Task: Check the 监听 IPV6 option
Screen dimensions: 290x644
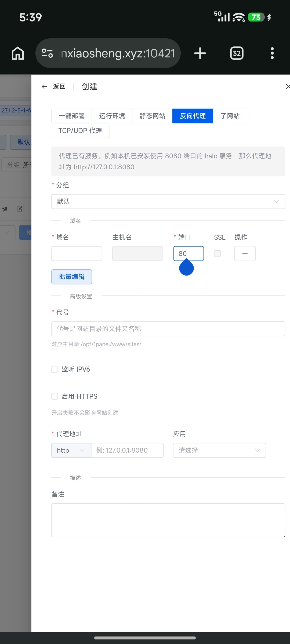Action: point(55,369)
